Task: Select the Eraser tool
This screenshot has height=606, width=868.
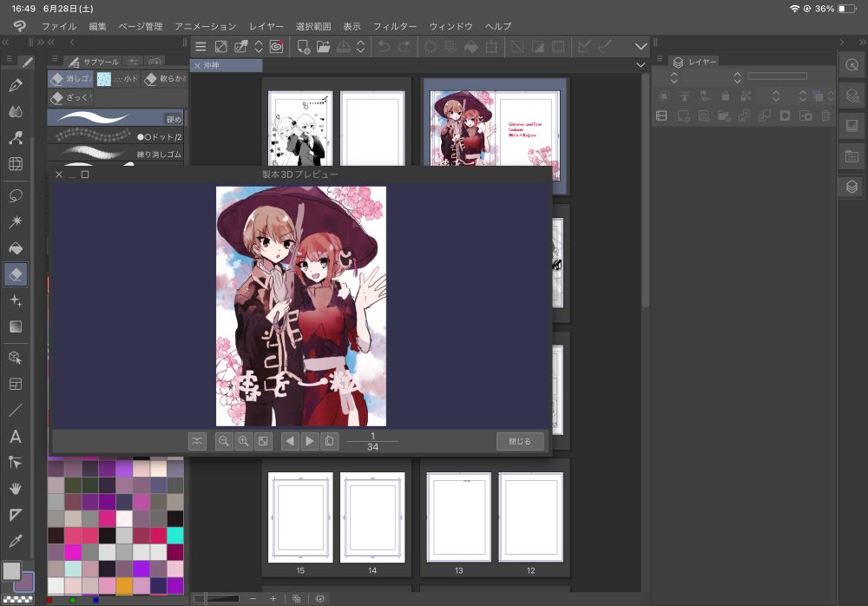Action: tap(16, 274)
